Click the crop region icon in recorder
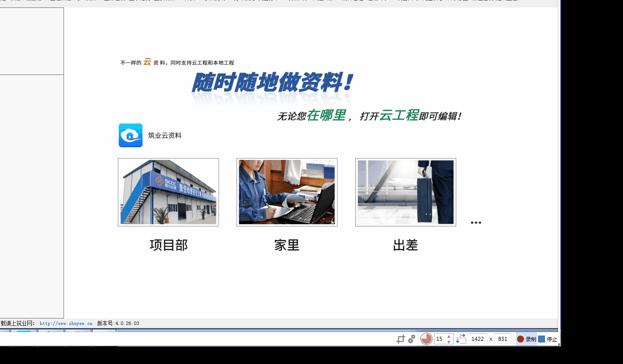Screen dimensions: 623x364 click(x=400, y=339)
